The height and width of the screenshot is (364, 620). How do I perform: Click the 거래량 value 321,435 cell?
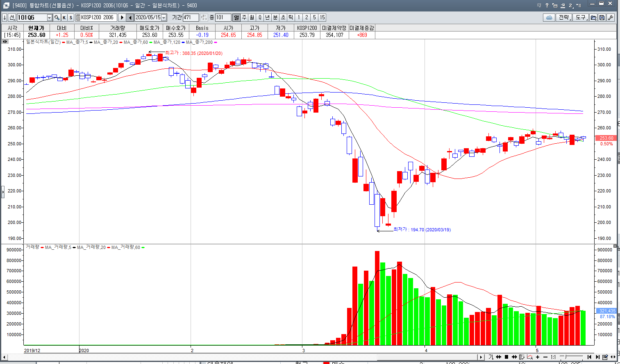(118, 35)
